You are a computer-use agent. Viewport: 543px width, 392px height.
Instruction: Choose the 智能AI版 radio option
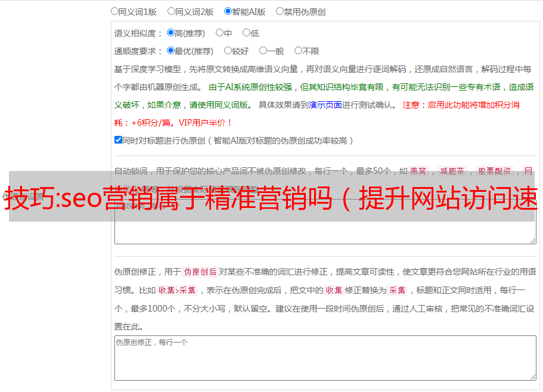pos(228,11)
